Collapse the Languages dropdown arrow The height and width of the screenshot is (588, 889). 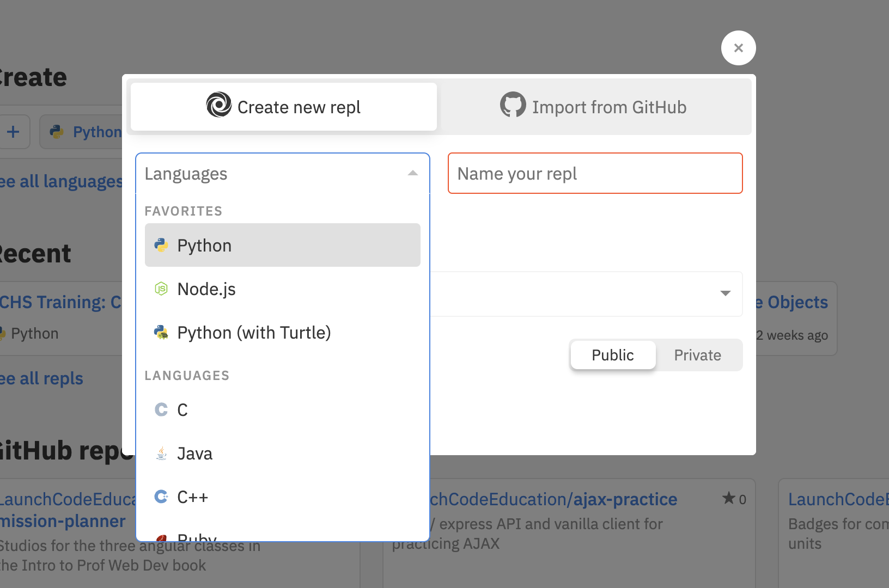click(x=413, y=174)
